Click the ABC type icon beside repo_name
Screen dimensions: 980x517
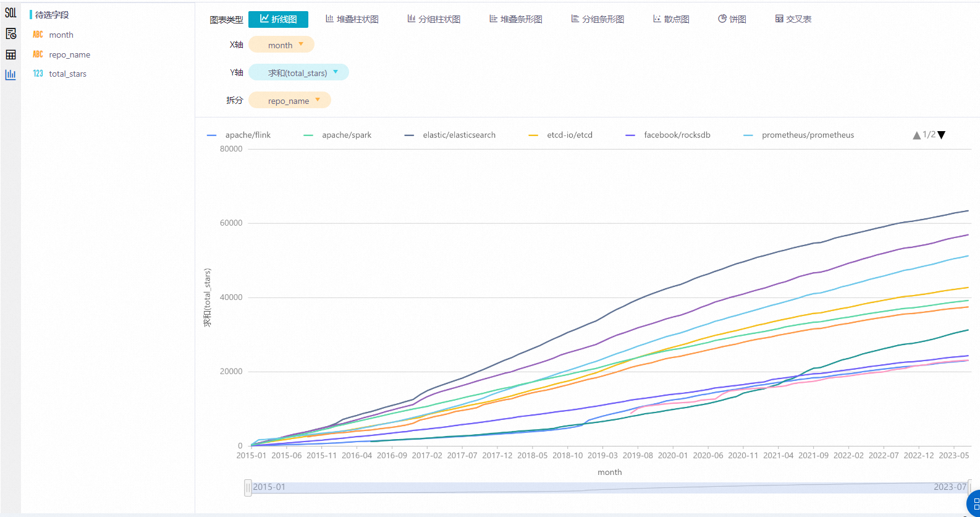[38, 54]
